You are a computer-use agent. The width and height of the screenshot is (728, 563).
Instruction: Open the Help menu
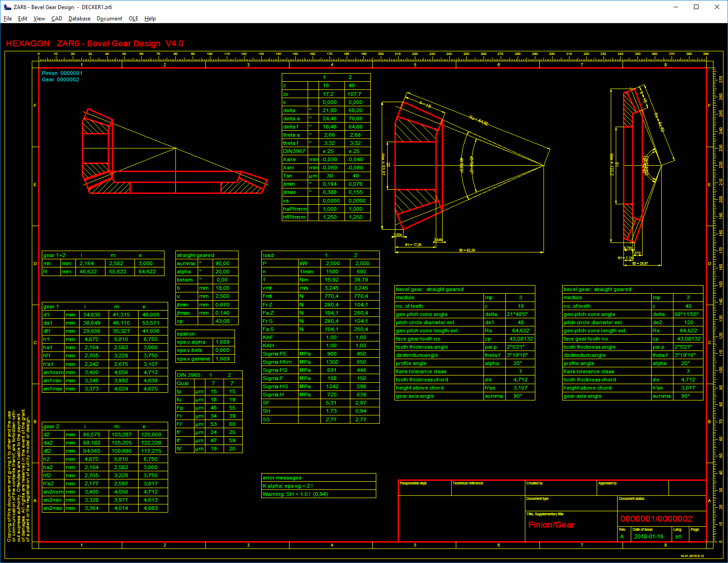[150, 19]
